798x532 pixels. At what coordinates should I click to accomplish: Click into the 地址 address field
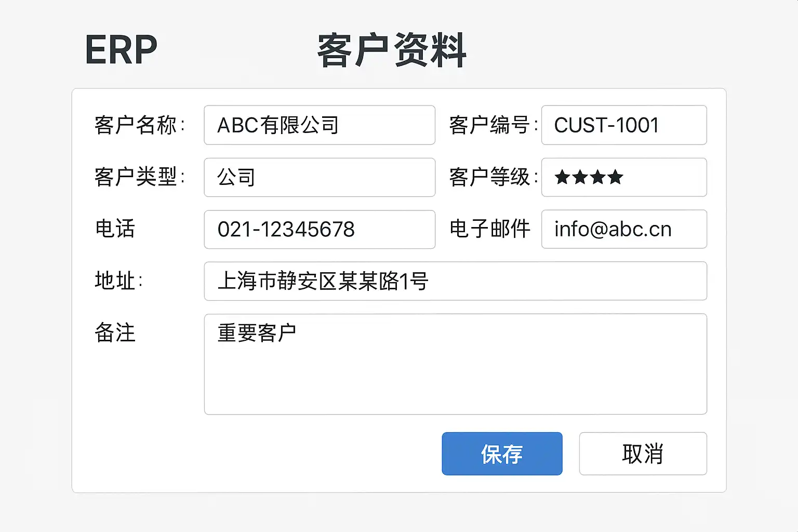coord(455,281)
